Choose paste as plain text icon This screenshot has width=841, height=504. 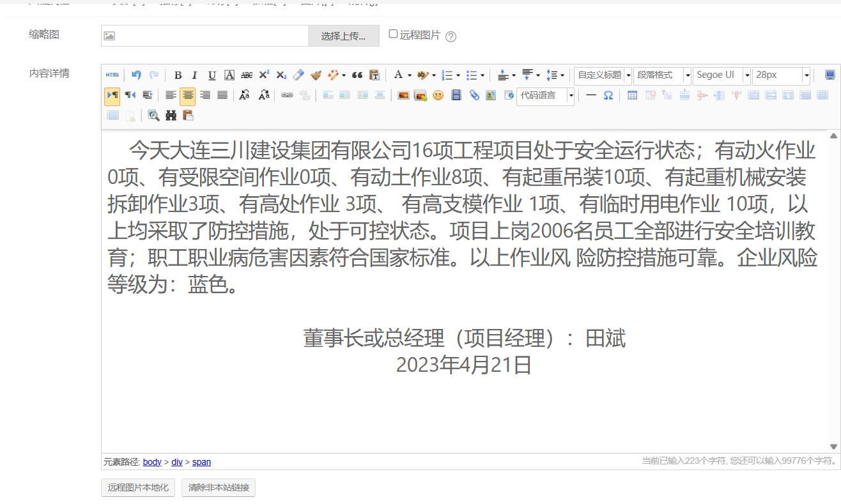pos(374,75)
